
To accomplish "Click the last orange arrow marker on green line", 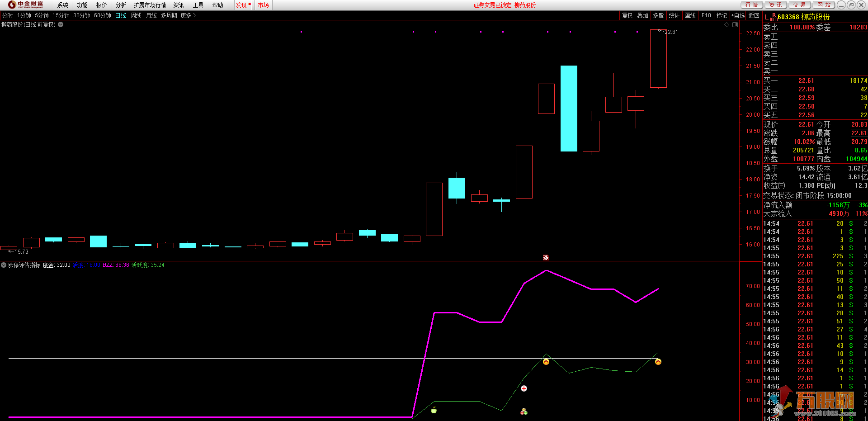I will [x=658, y=362].
